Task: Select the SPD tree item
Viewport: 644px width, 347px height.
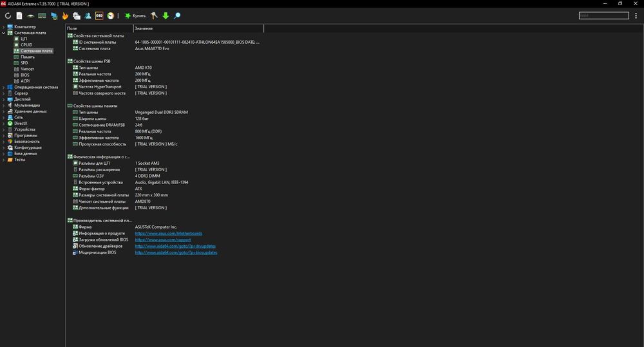Action: (x=24, y=63)
